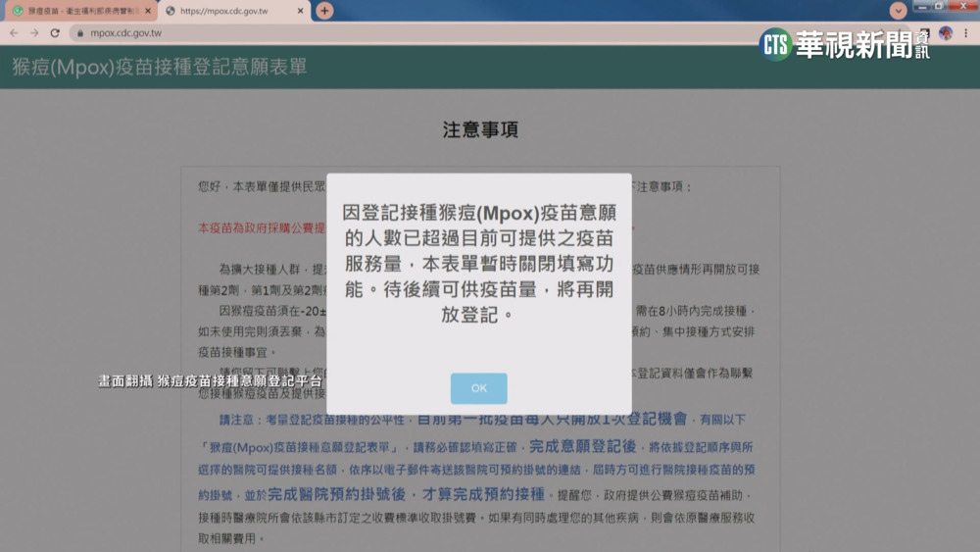
Task: Click dialog text 放登記。
Action: [479, 315]
